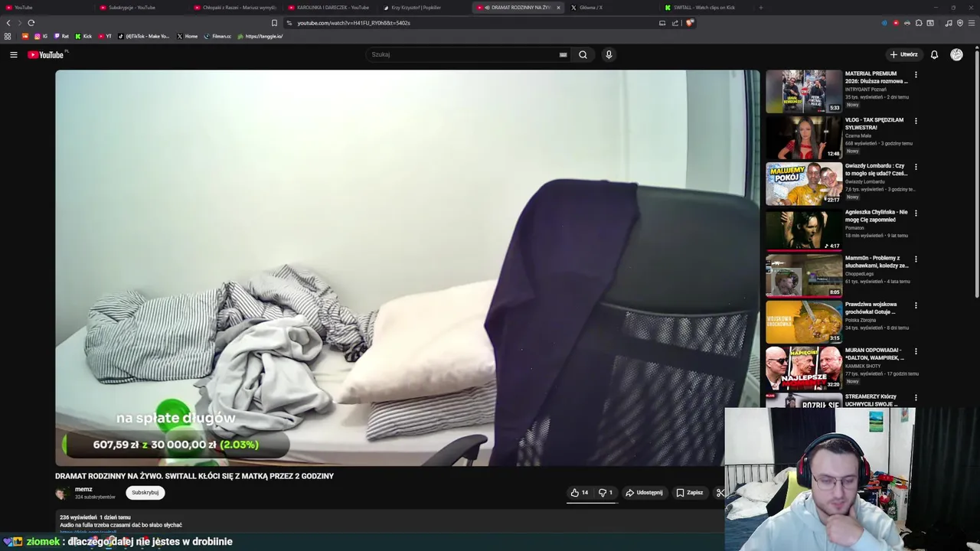980x551 pixels.
Task: Open the MATERIAŁ PREMIUM 2026 video thumbnail
Action: tap(804, 91)
